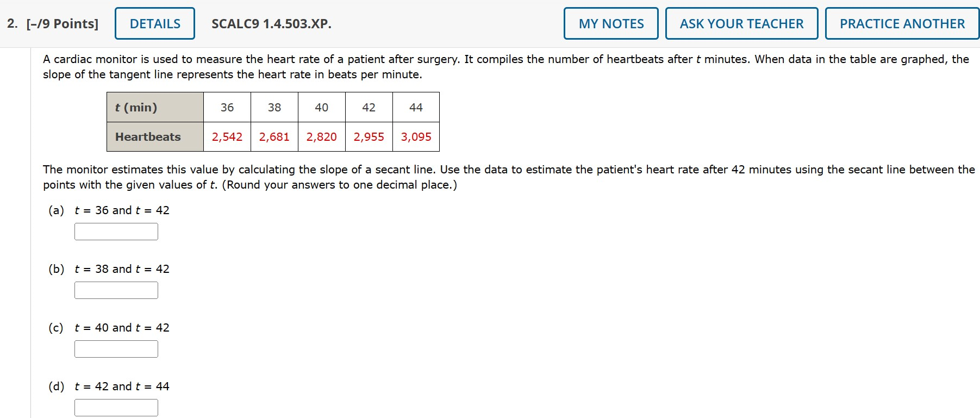Open the DETAILS panel for question 2

pos(154,23)
